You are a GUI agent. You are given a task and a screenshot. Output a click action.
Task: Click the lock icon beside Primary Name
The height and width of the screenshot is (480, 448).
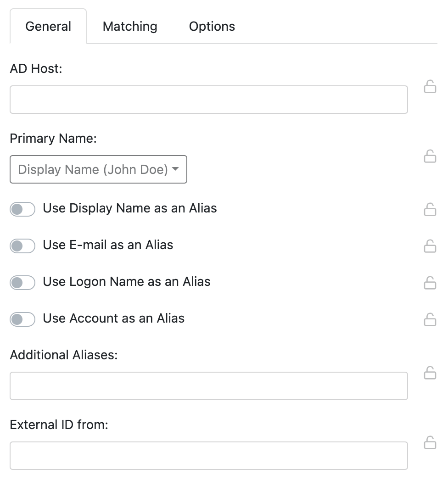tap(430, 156)
